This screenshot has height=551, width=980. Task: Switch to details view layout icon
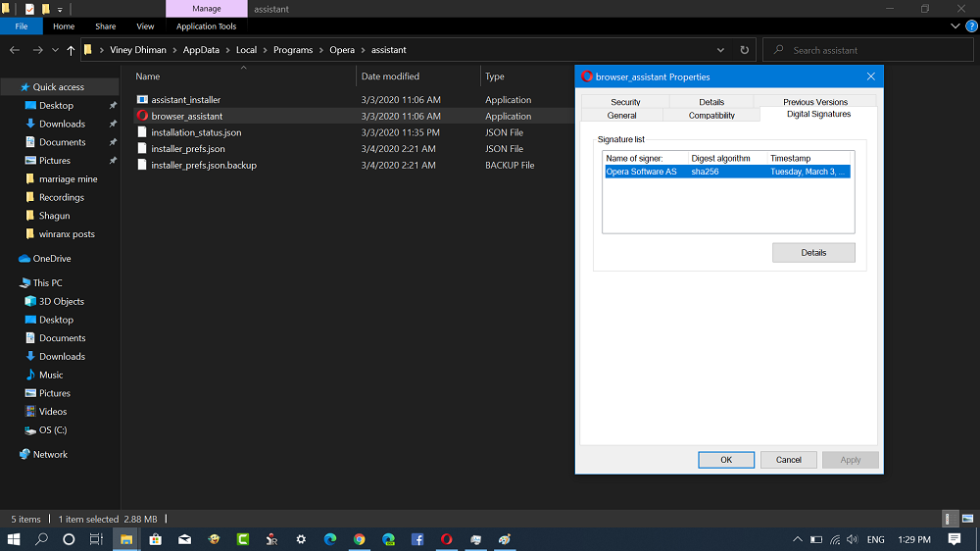point(948,519)
